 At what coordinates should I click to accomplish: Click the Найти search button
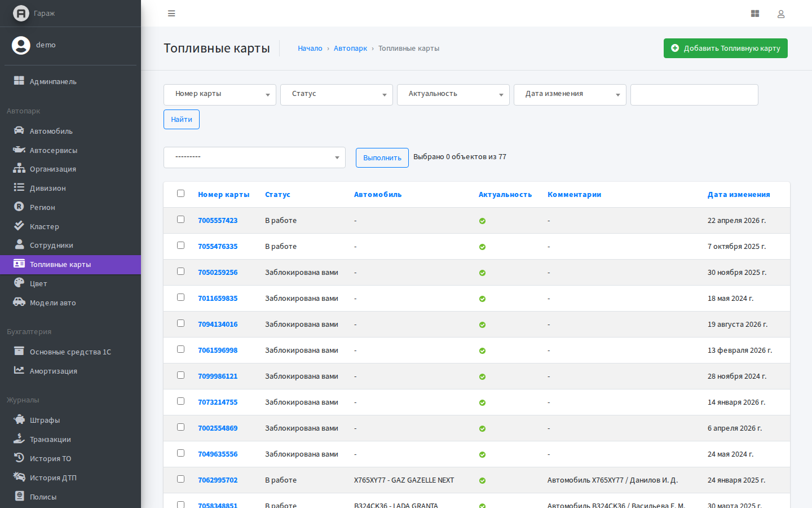tap(182, 119)
